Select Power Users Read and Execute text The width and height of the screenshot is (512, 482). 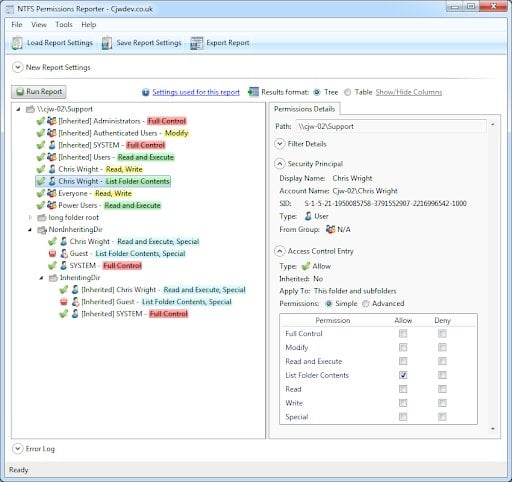pyautogui.click(x=109, y=205)
